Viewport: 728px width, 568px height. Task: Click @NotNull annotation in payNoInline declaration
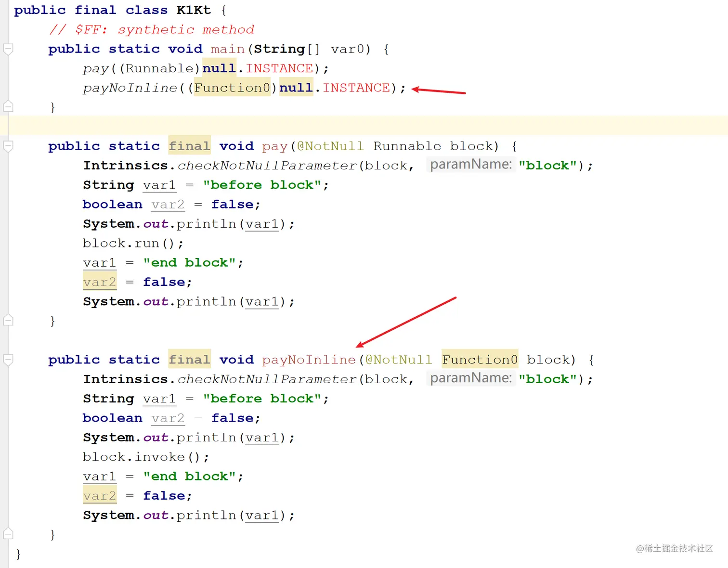click(x=399, y=360)
